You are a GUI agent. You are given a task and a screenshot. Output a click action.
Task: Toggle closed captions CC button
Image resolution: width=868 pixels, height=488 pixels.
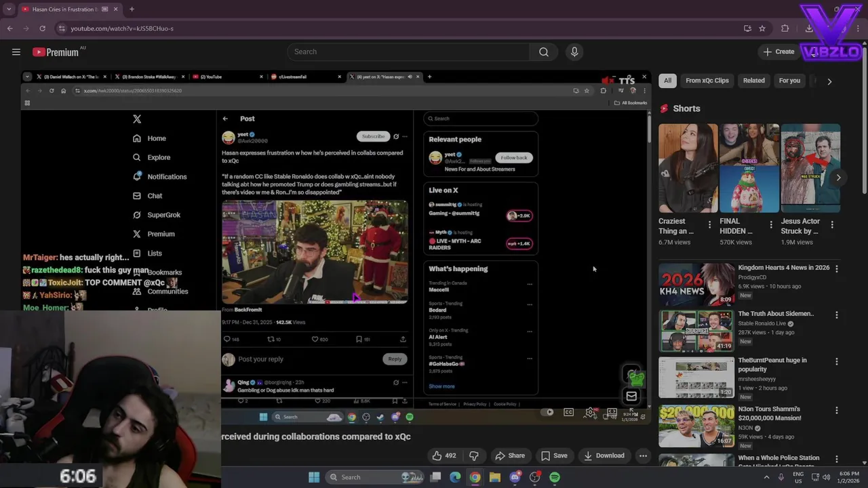tap(569, 412)
